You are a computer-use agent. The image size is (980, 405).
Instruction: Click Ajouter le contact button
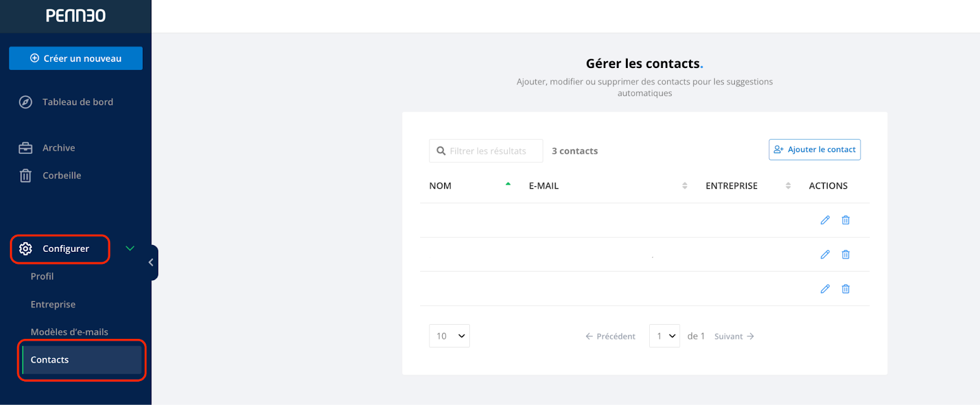(x=815, y=150)
